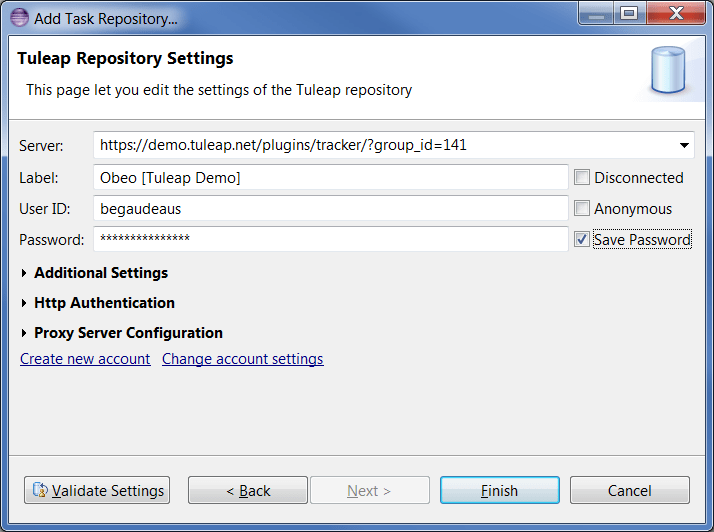This screenshot has width=714, height=532.
Task: Click into the Label text field
Action: pos(330,178)
